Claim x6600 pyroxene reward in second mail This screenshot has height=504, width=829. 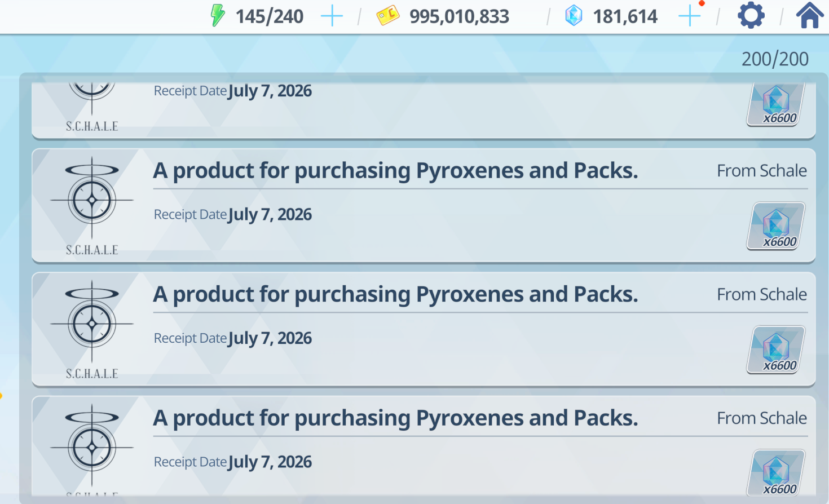pos(776,226)
